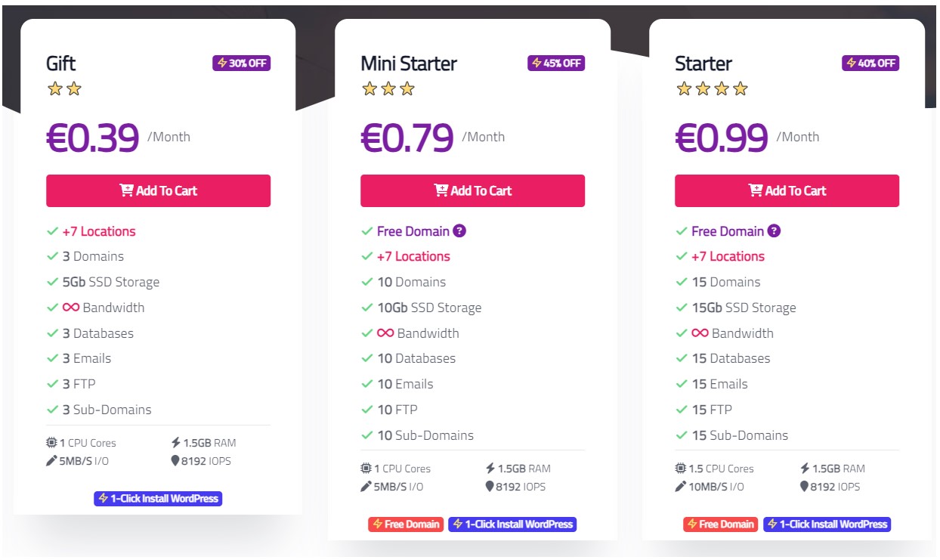The width and height of the screenshot is (940, 560).
Task: Click the Free Domain question icon in Starter plan
Action: [x=774, y=231]
